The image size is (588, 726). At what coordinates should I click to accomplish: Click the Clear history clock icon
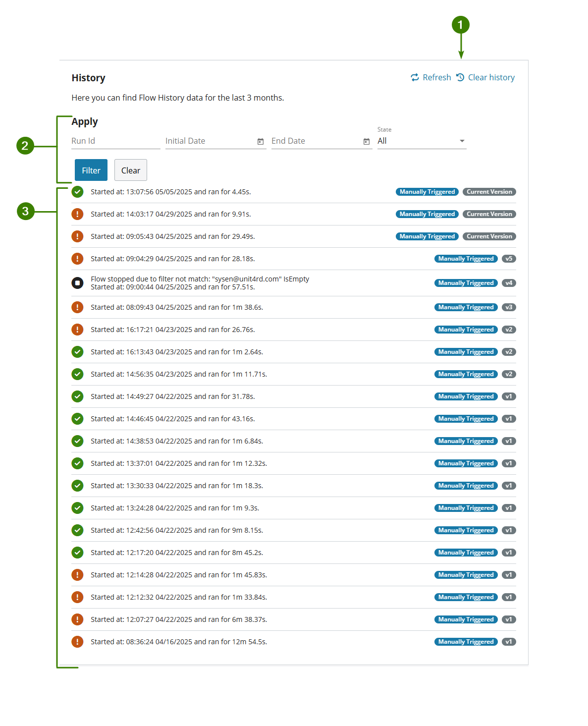coord(460,77)
